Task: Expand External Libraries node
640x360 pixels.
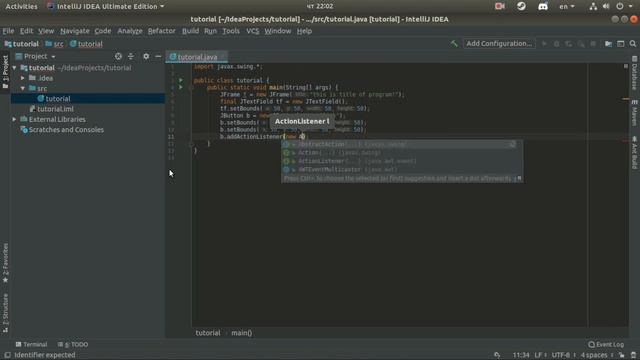Action: point(15,119)
